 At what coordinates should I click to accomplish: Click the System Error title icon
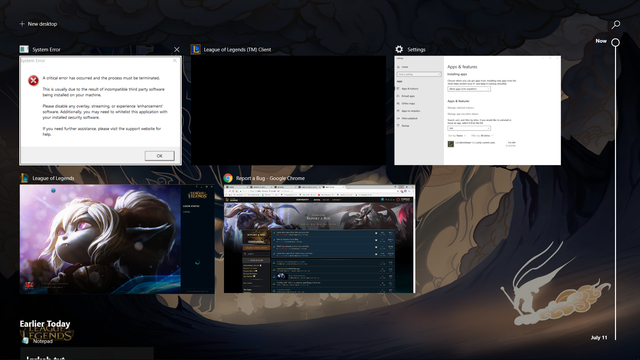(x=24, y=49)
